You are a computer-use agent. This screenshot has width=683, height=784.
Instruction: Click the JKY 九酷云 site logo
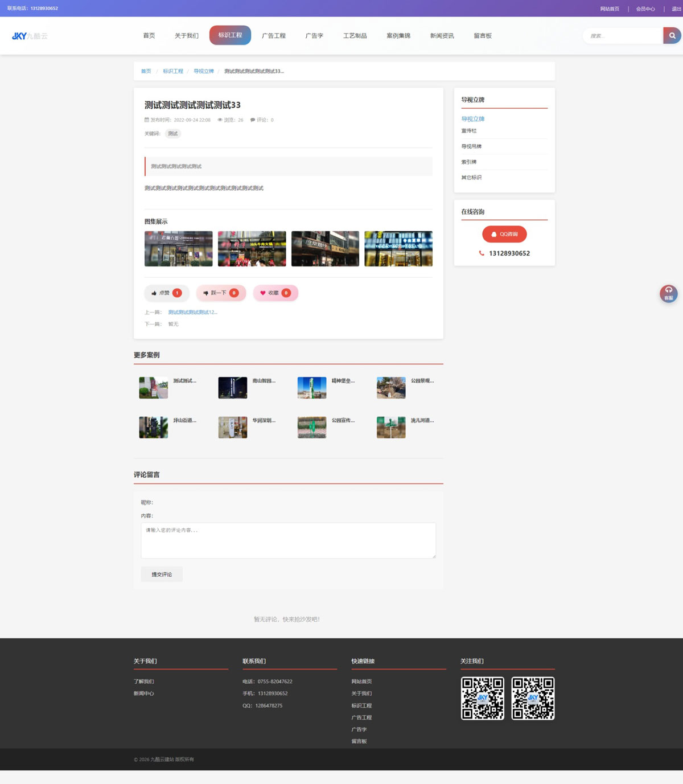[30, 36]
